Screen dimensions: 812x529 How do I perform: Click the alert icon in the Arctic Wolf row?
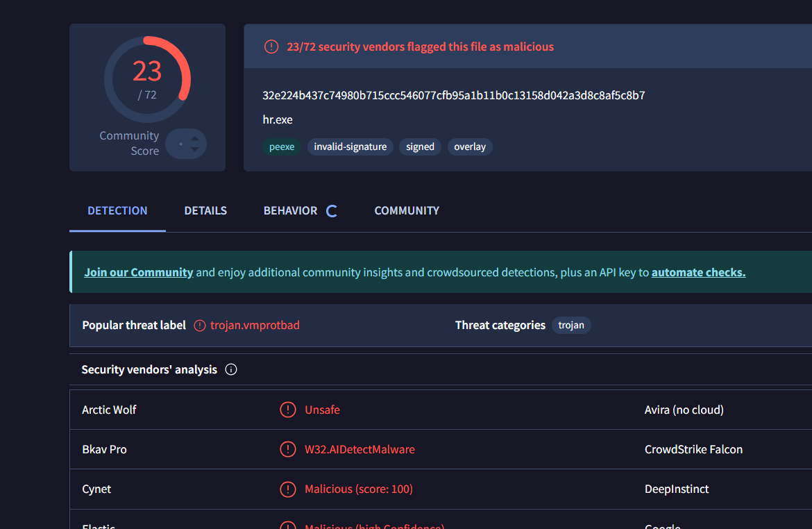point(287,410)
